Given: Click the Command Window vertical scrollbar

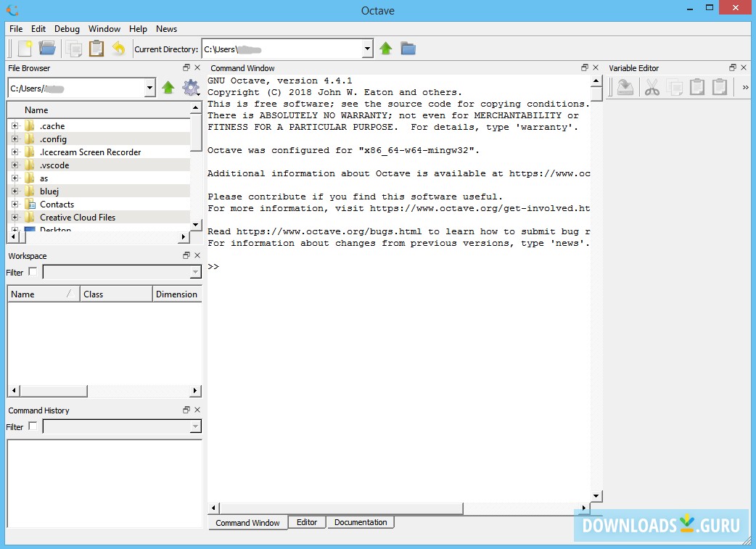Looking at the screenshot, I should click(596, 290).
